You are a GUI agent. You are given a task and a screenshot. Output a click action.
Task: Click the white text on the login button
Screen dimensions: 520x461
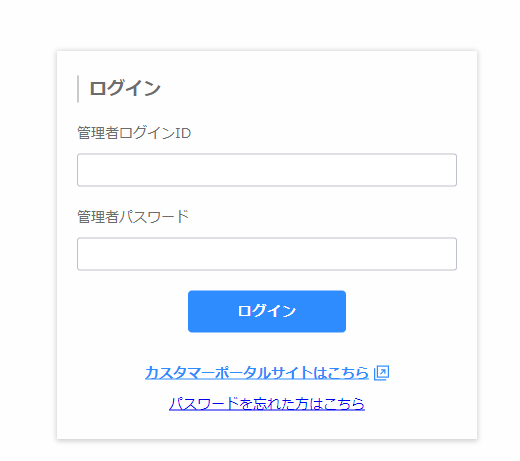click(x=267, y=311)
